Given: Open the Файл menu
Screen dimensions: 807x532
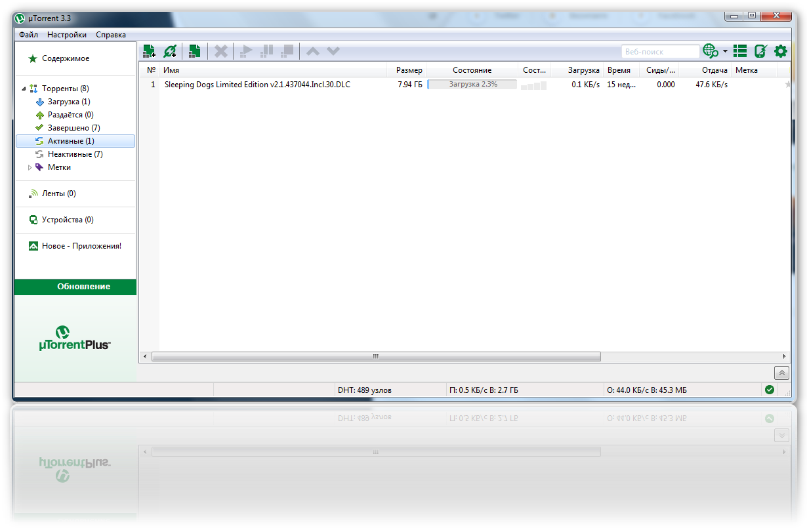Looking at the screenshot, I should pyautogui.click(x=28, y=35).
